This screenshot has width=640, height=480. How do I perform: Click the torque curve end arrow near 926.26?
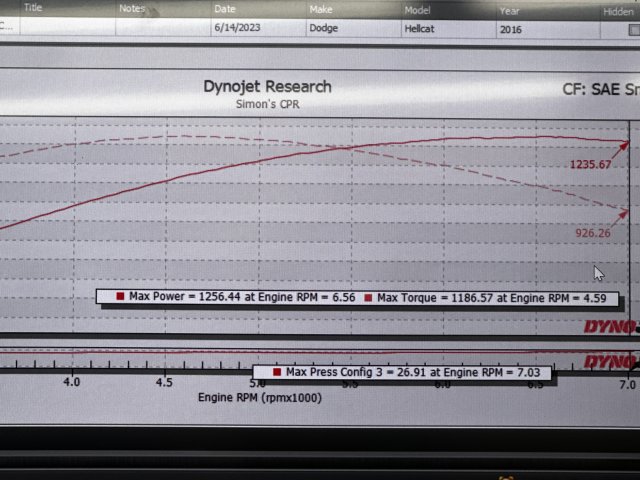point(626,212)
